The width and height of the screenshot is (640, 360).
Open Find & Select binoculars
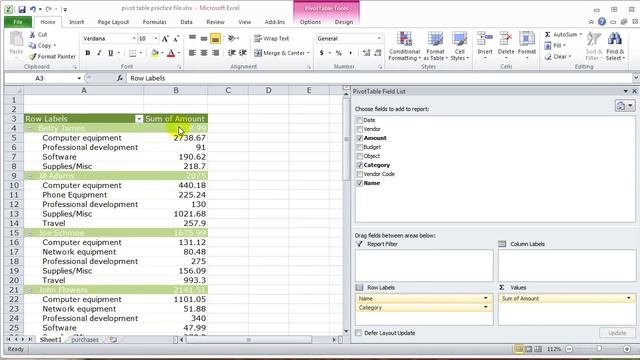(x=615, y=46)
